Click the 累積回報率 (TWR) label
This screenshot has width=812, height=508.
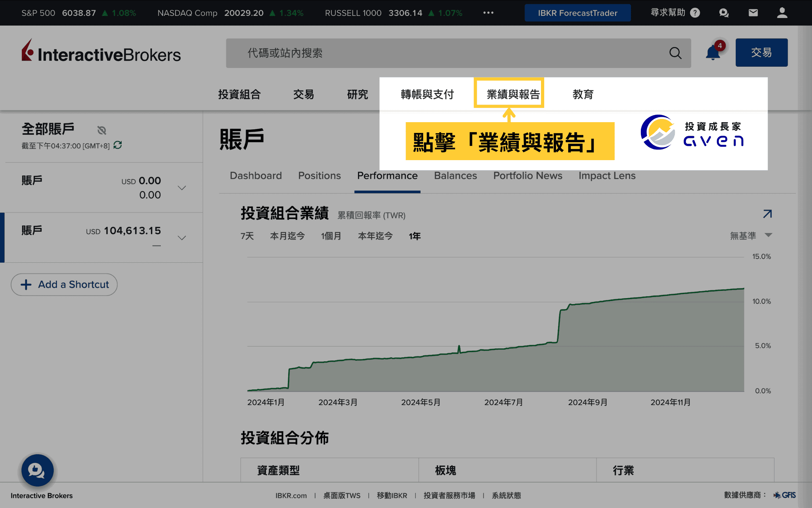tap(371, 215)
